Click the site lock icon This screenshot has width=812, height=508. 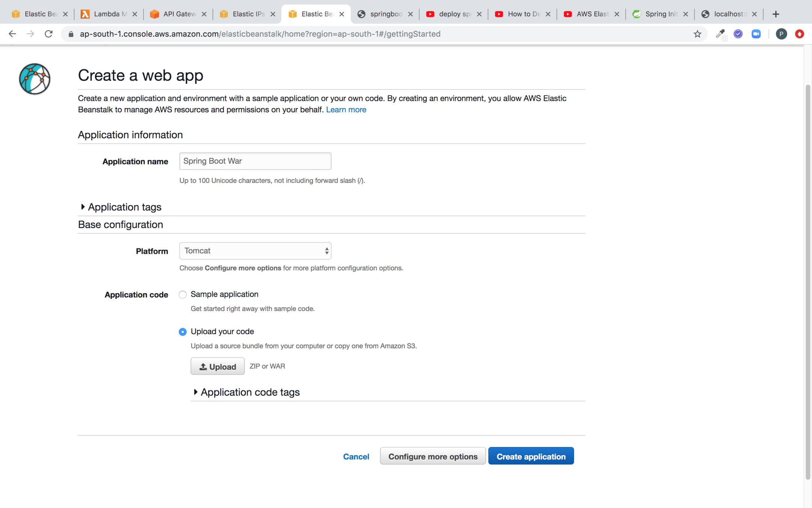71,34
